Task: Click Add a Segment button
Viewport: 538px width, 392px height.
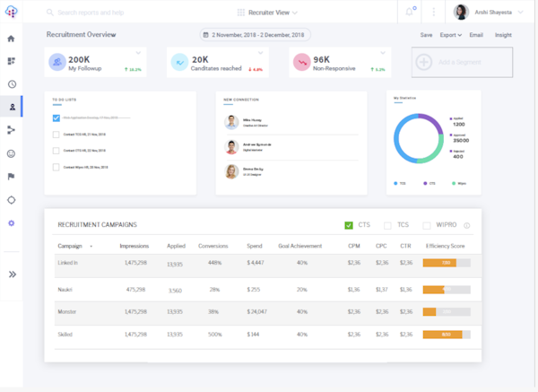Action: 462,62
